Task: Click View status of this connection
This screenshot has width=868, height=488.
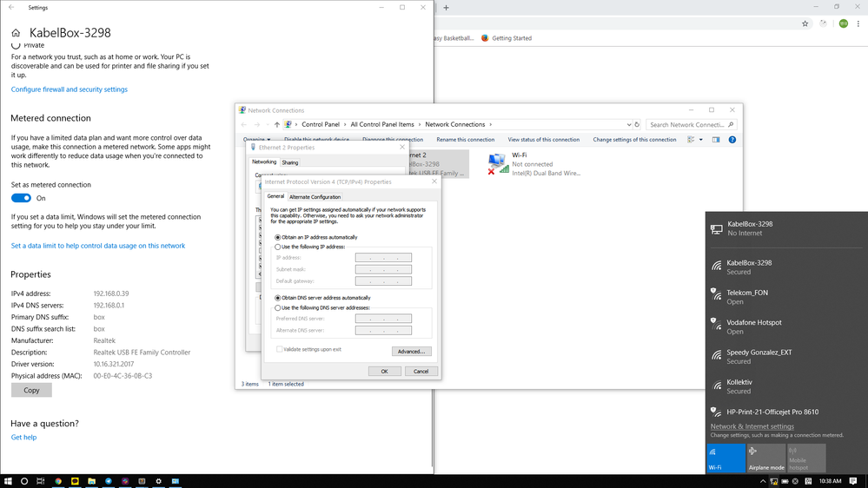Action: point(544,140)
